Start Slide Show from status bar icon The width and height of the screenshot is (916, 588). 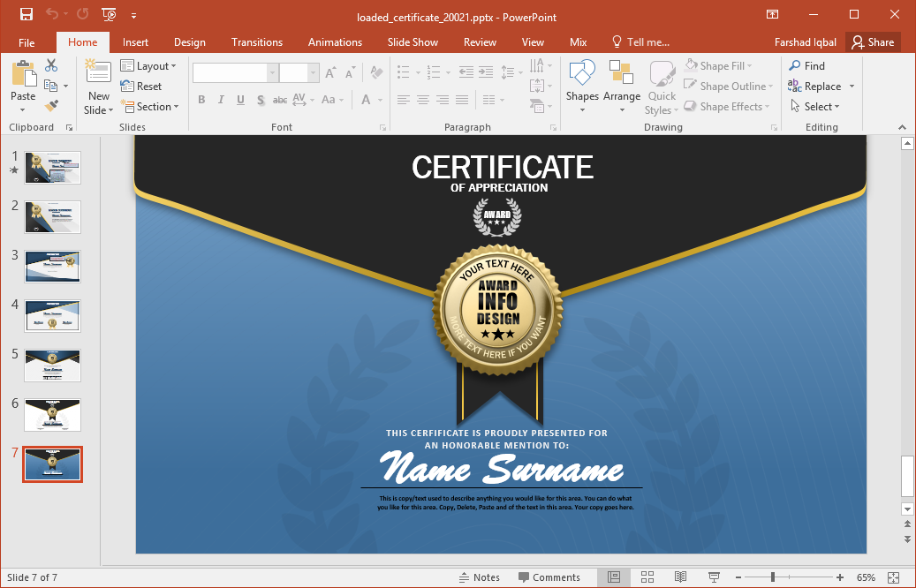tap(714, 577)
